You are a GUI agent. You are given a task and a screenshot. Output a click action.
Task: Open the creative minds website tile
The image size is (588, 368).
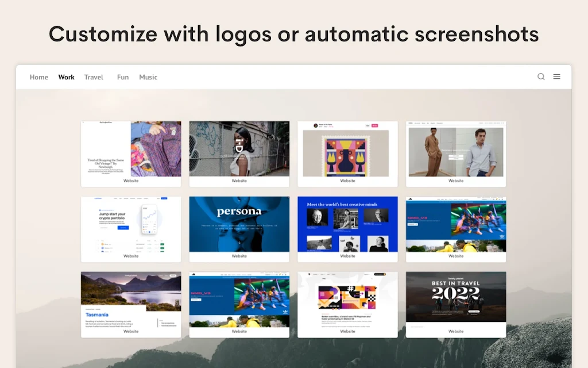pos(347,229)
